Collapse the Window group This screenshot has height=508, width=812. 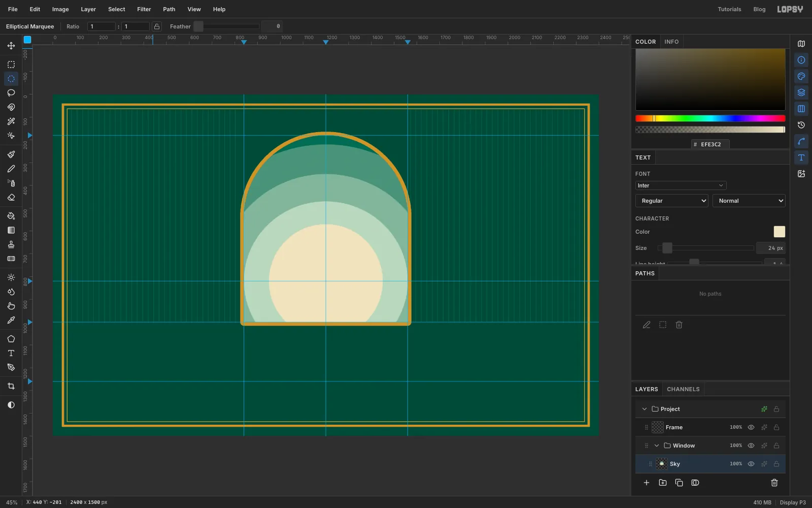[x=657, y=446]
